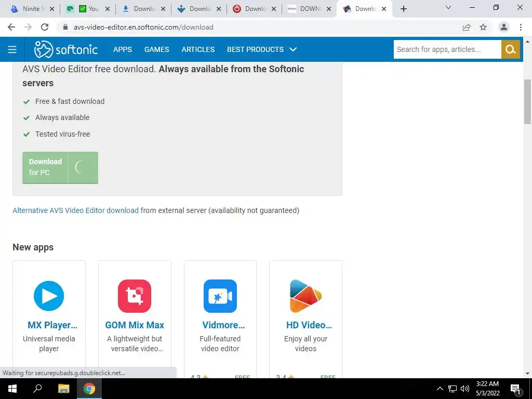Close the DOWNL tab

[x=329, y=9]
